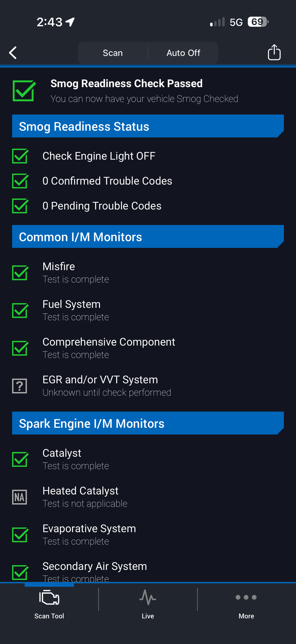Open the More options dots tab
Screen dimensions: 296x644
(x=246, y=604)
